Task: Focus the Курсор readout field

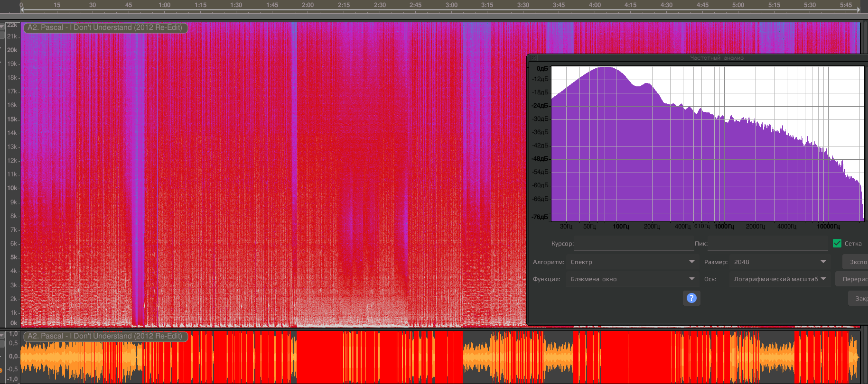Action: (x=634, y=244)
